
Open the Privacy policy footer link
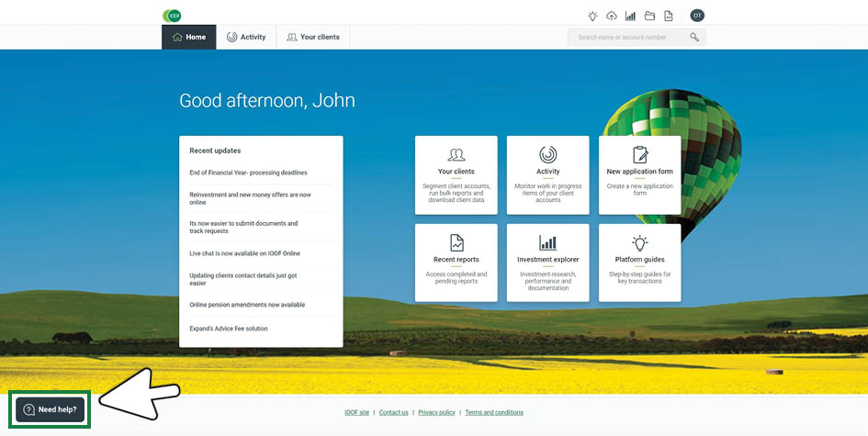click(x=436, y=413)
